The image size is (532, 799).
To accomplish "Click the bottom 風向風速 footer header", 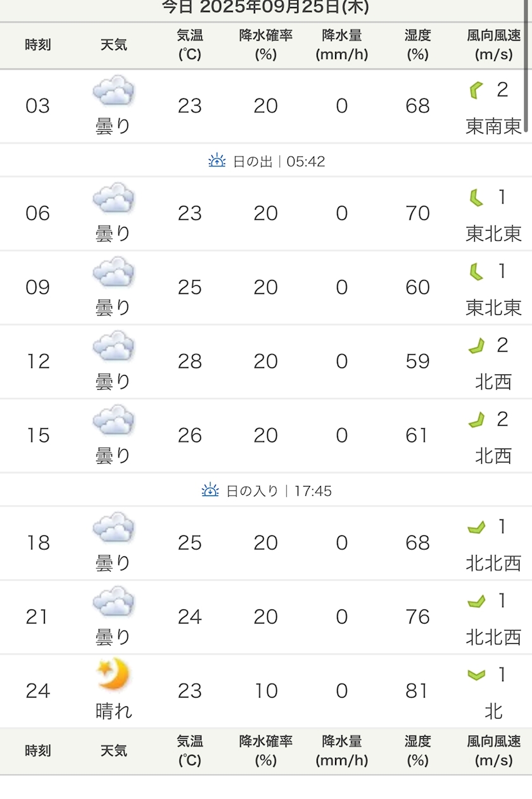I will point(493,751).
